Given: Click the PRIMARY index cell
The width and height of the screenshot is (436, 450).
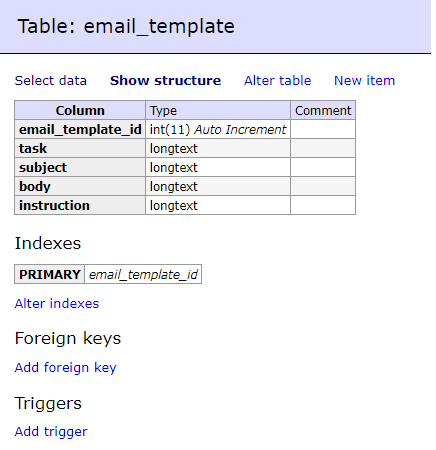Looking at the screenshot, I should 50,274.
